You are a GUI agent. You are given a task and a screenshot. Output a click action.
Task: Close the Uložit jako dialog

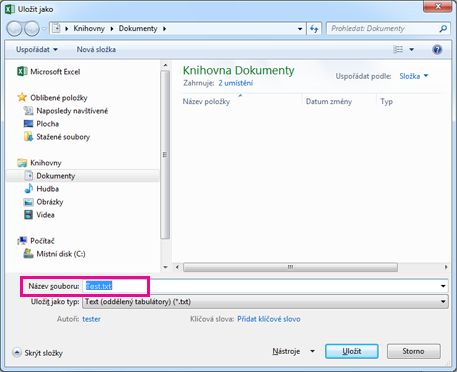[x=438, y=6]
